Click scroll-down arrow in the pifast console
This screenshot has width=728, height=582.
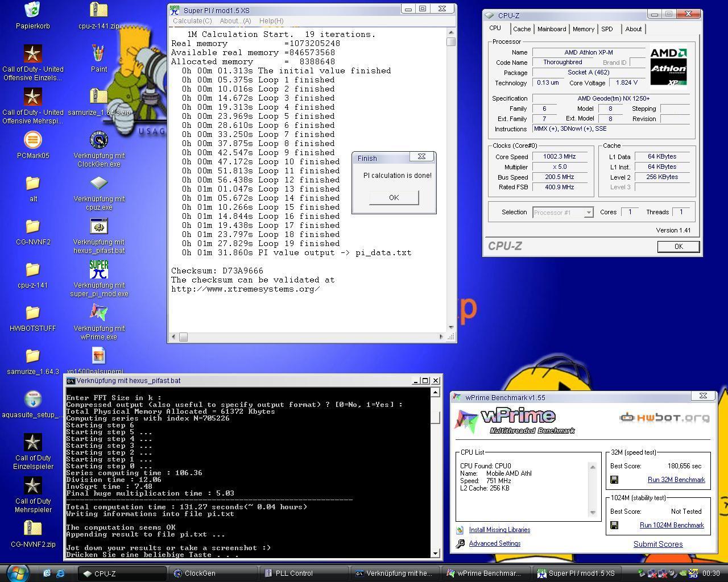pyautogui.click(x=436, y=553)
